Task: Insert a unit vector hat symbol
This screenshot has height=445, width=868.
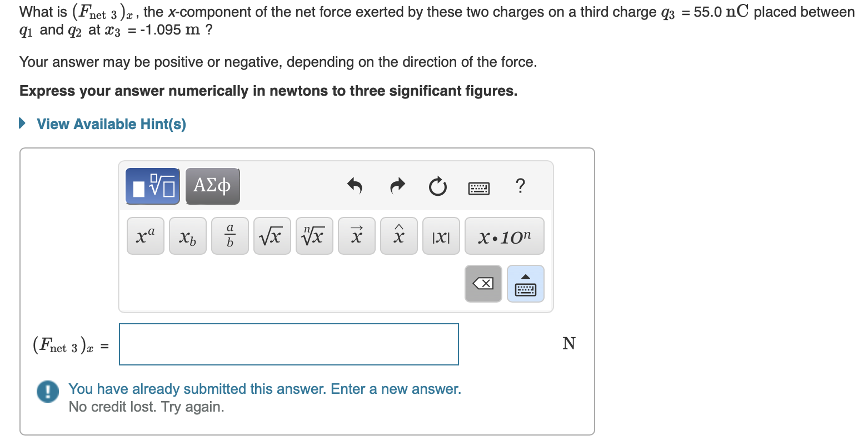Action: pos(398,235)
